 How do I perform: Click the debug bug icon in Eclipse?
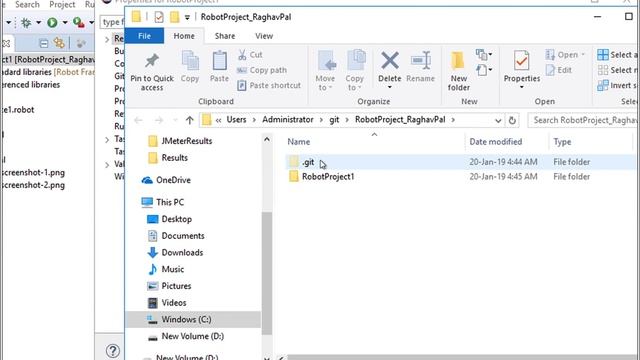pos(26,22)
